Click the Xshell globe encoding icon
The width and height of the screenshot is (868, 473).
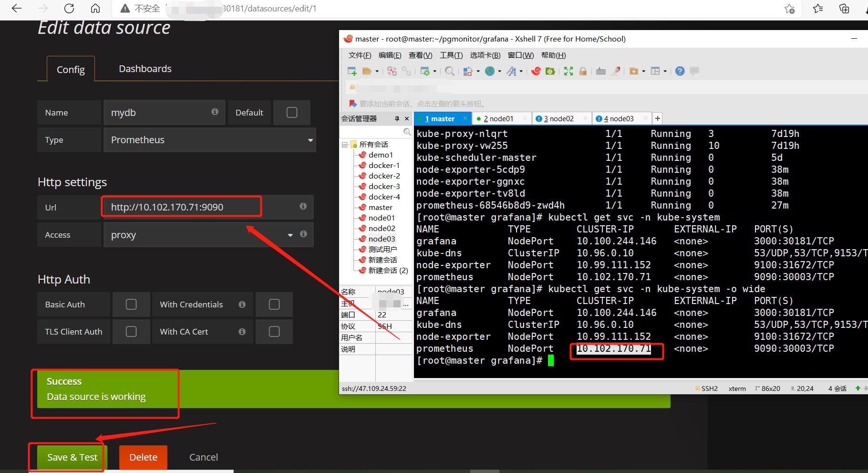click(x=490, y=71)
